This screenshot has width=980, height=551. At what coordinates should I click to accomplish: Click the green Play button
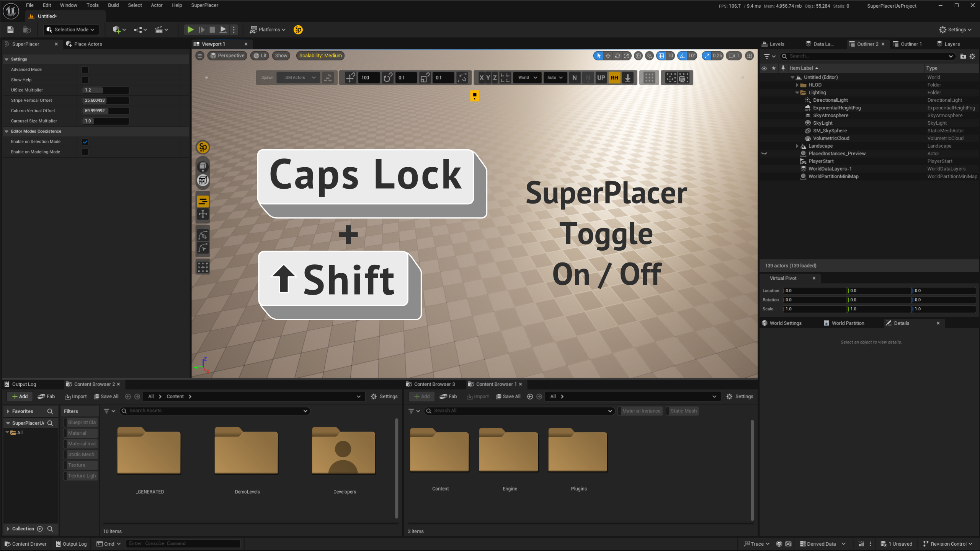[190, 29]
